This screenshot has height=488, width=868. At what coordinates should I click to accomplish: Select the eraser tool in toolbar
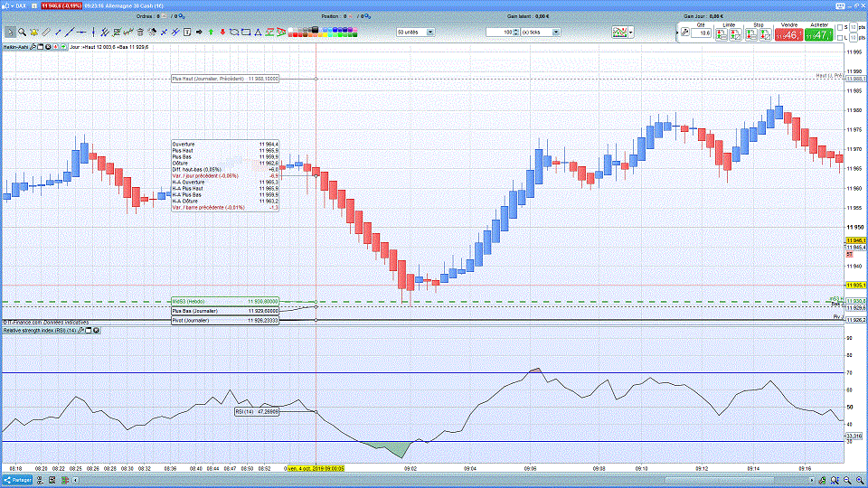coord(152,33)
